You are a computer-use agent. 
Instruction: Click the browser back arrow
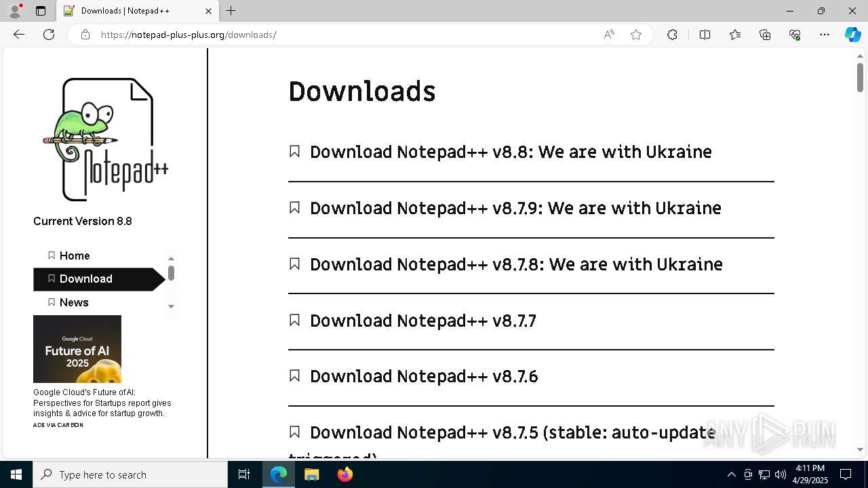[19, 35]
